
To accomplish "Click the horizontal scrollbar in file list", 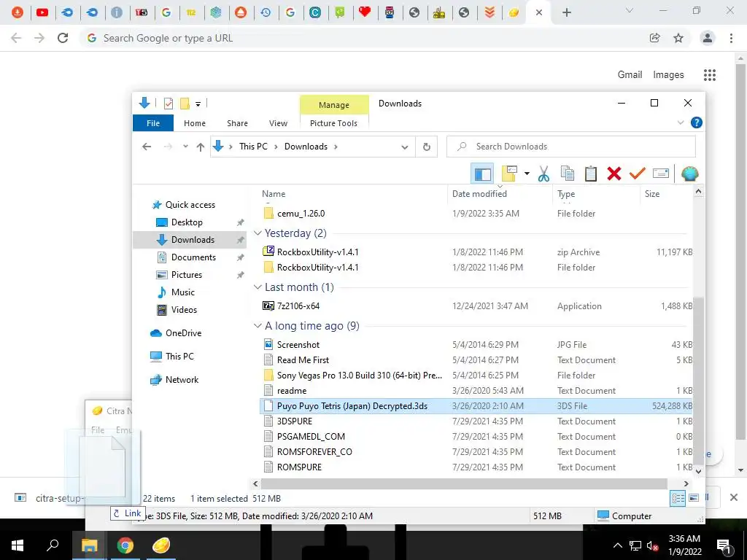I will 464,484.
